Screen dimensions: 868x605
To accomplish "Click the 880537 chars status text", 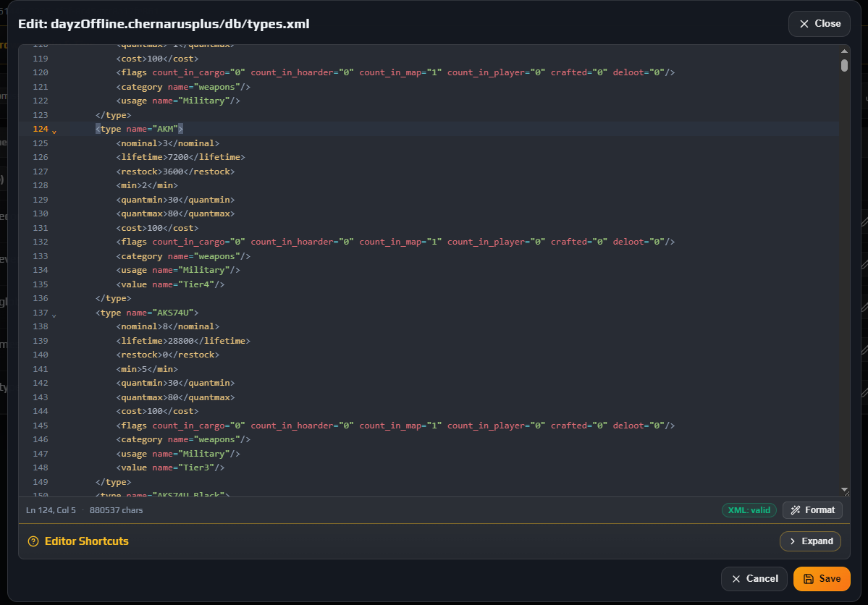I will pyautogui.click(x=117, y=509).
